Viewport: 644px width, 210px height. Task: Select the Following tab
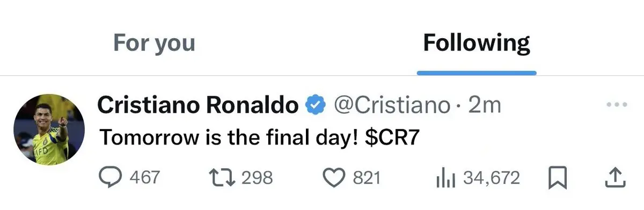pos(477,42)
